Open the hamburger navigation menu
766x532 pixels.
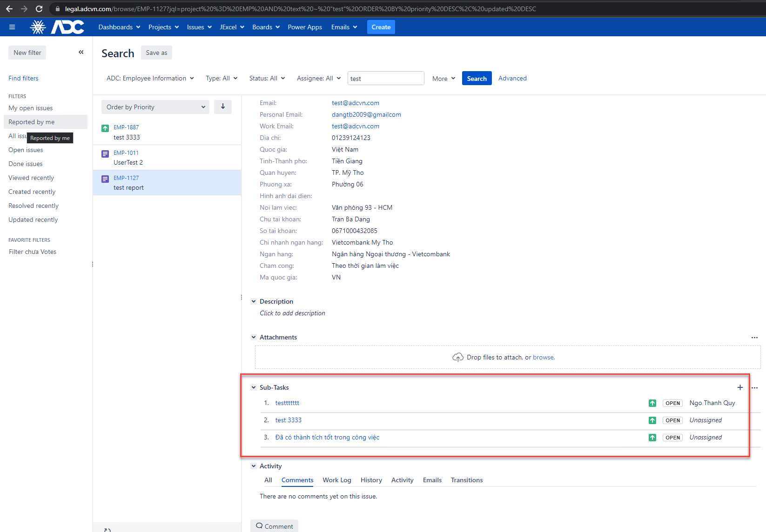(x=12, y=27)
